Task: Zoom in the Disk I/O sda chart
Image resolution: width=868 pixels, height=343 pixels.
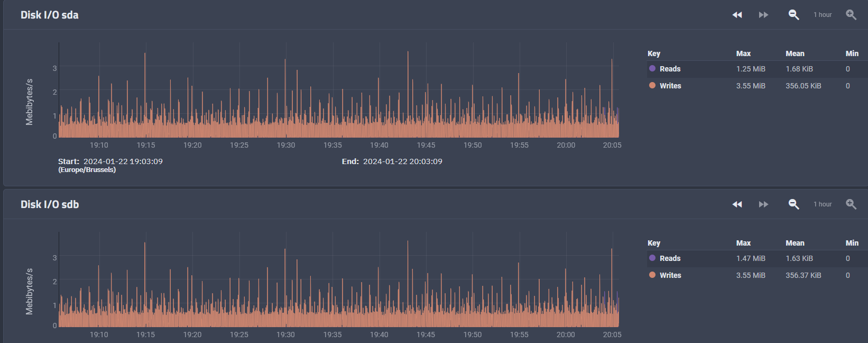Action: pyautogui.click(x=851, y=15)
